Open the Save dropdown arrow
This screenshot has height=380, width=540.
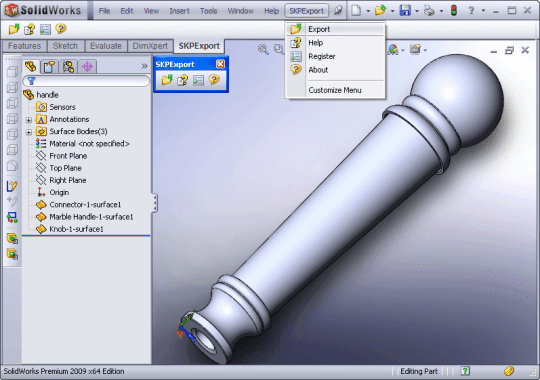417,11
